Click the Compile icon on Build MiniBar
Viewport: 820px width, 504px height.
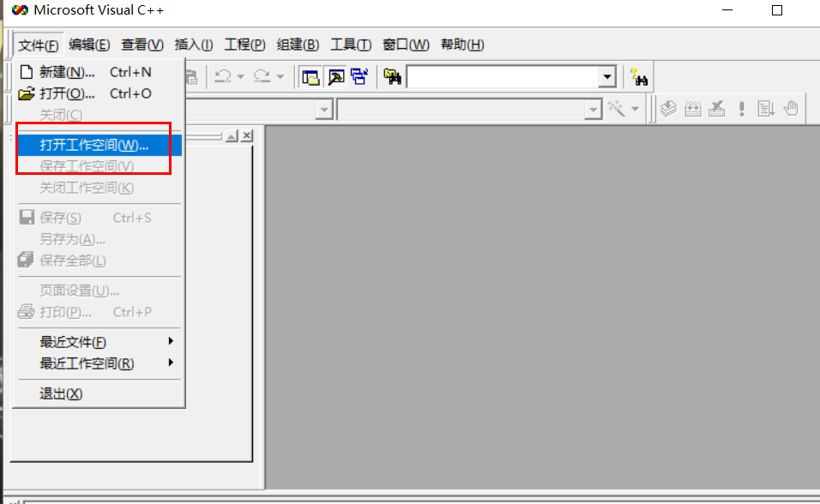coord(668,109)
